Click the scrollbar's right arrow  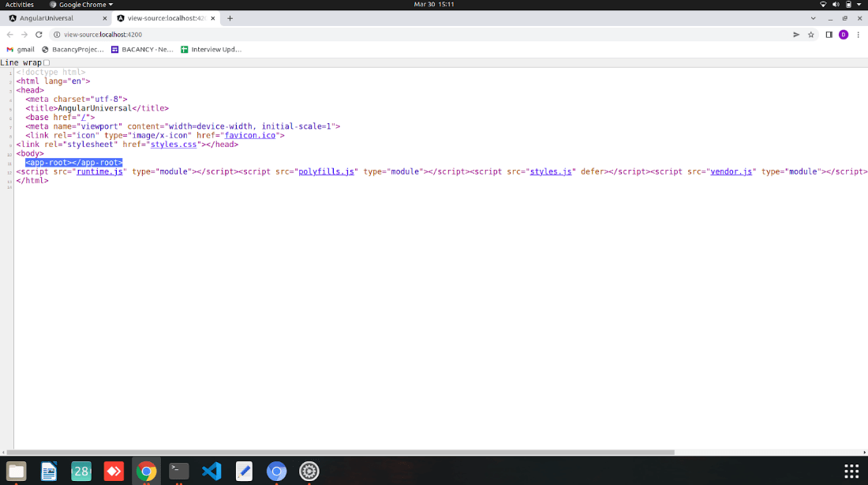click(864, 453)
